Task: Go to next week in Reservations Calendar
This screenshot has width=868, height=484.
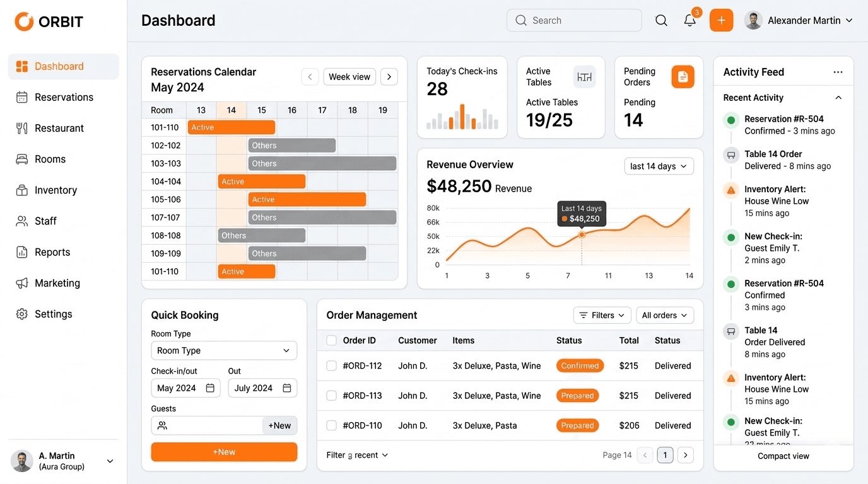Action: coord(389,77)
